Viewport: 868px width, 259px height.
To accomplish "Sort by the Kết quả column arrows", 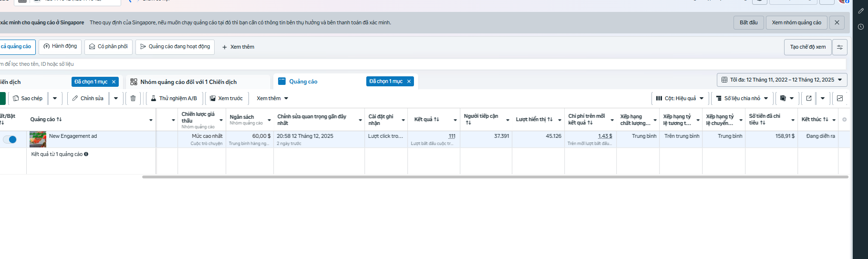I will (x=436, y=119).
